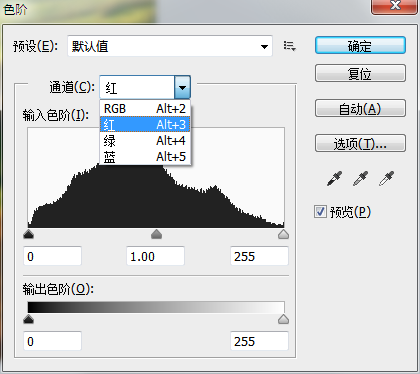The height and width of the screenshot is (374, 420).
Task: Click the 确定 button
Action: pos(360,46)
